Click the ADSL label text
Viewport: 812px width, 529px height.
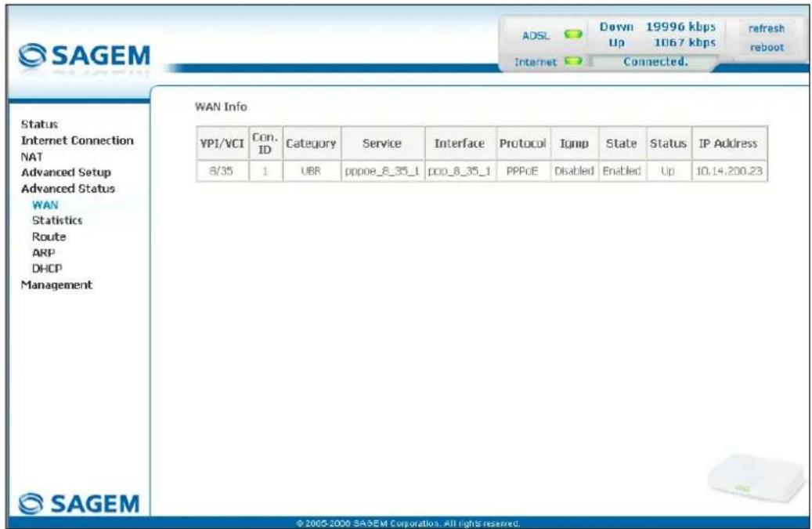click(536, 35)
